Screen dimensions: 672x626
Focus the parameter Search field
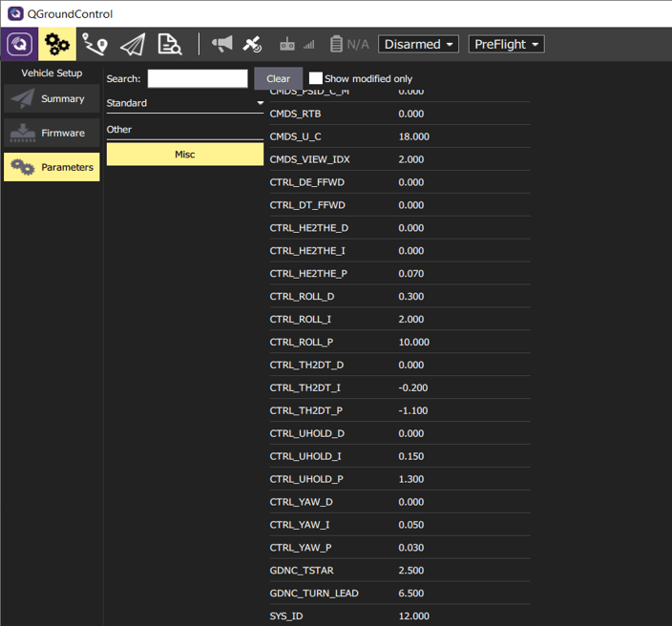(x=198, y=78)
